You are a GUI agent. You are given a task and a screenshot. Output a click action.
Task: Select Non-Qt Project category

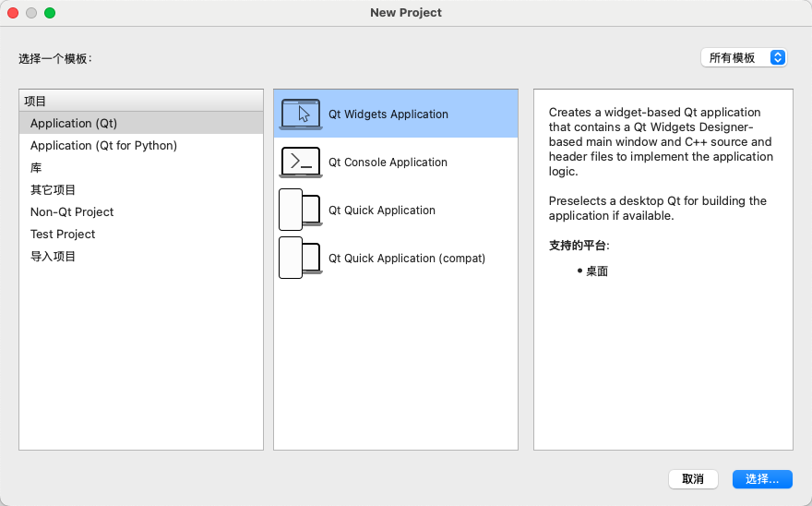pyautogui.click(x=141, y=212)
